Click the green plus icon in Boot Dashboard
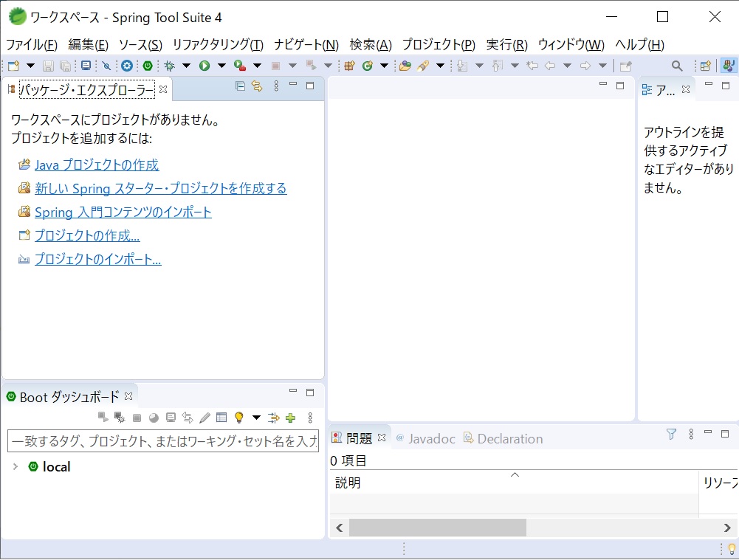This screenshot has height=560, width=739. point(290,418)
